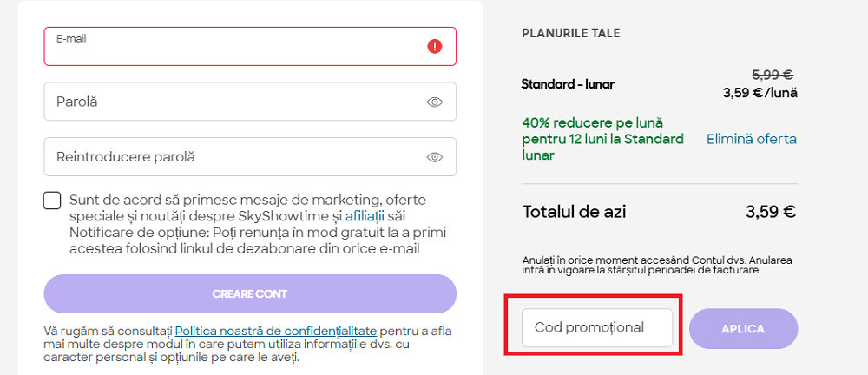This screenshot has height=375, width=868.
Task: Click the PLANURILE TALE heading
Action: (570, 34)
